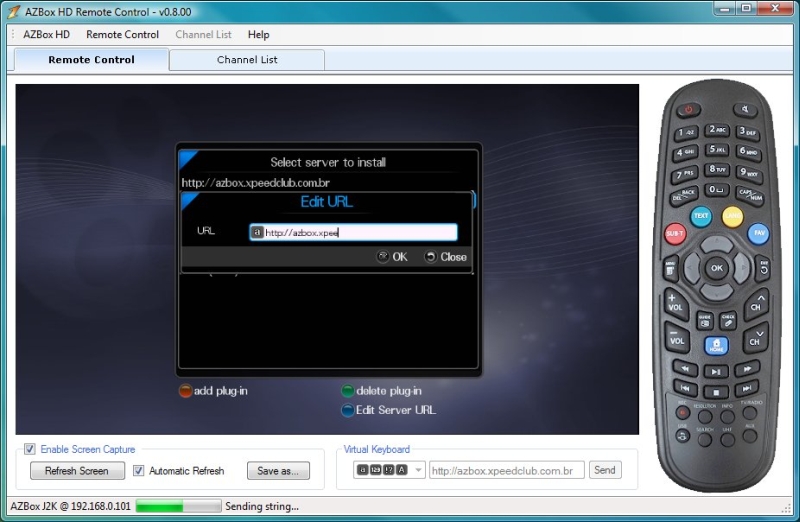This screenshot has height=522, width=800.
Task: Toggle the Enable Screen Capture checkbox
Action: pyautogui.click(x=30, y=449)
